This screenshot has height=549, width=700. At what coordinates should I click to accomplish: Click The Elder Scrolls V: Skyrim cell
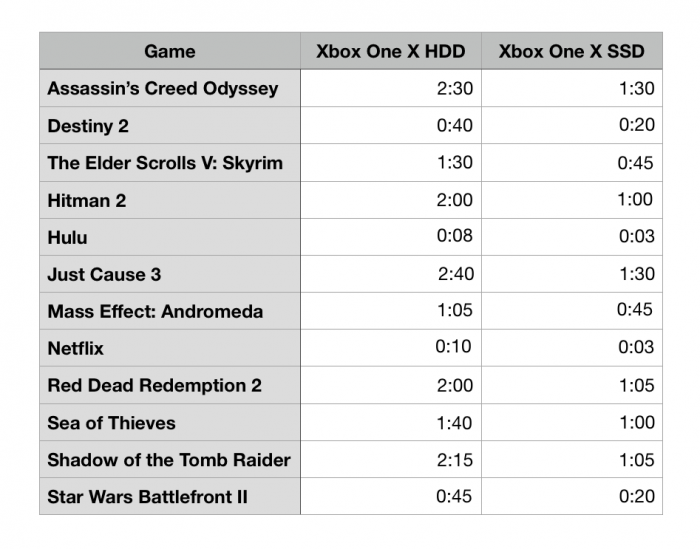click(x=165, y=163)
